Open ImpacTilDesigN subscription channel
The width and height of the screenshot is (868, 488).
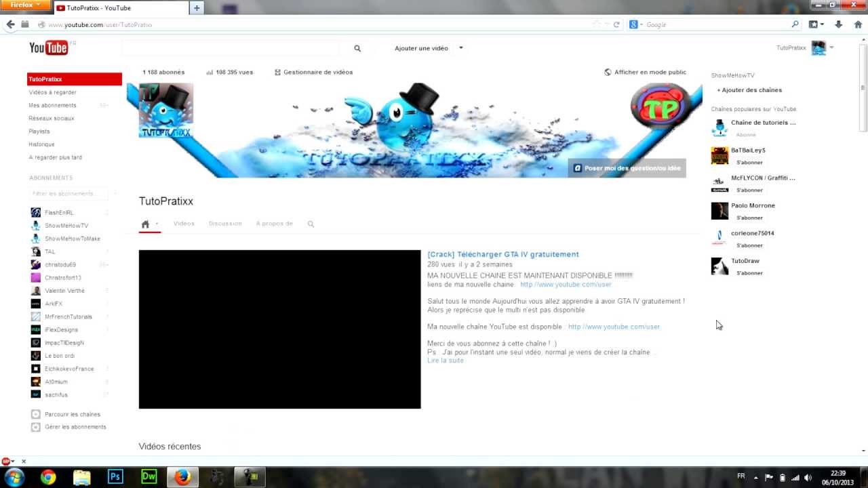pyautogui.click(x=64, y=342)
